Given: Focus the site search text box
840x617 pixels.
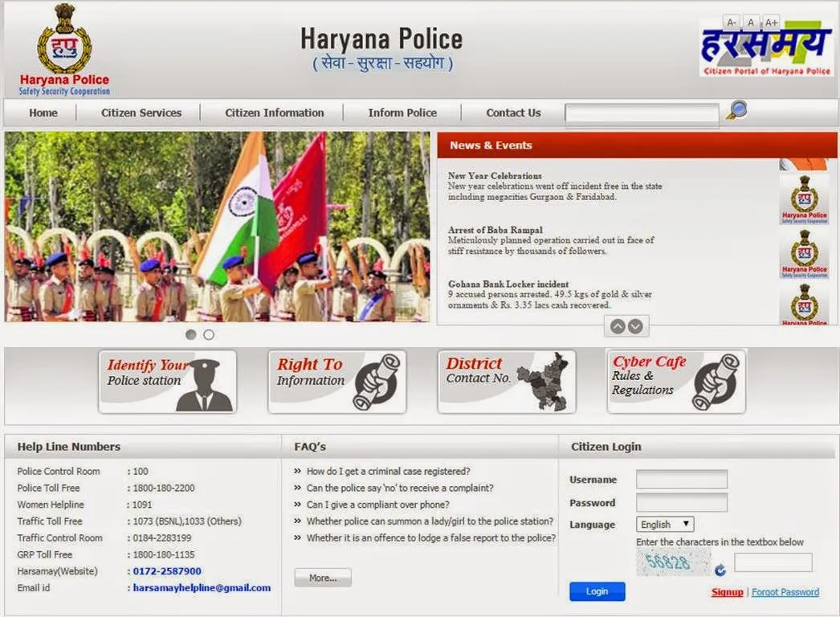Looking at the screenshot, I should point(642,113).
